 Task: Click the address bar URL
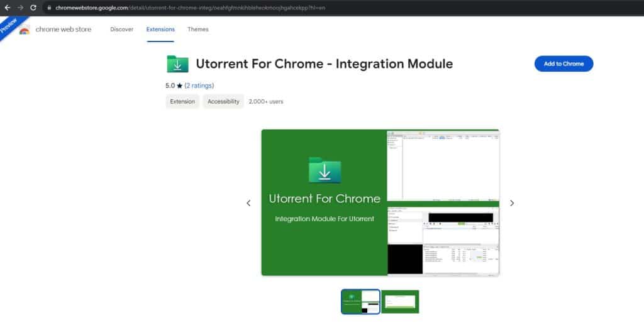190,8
